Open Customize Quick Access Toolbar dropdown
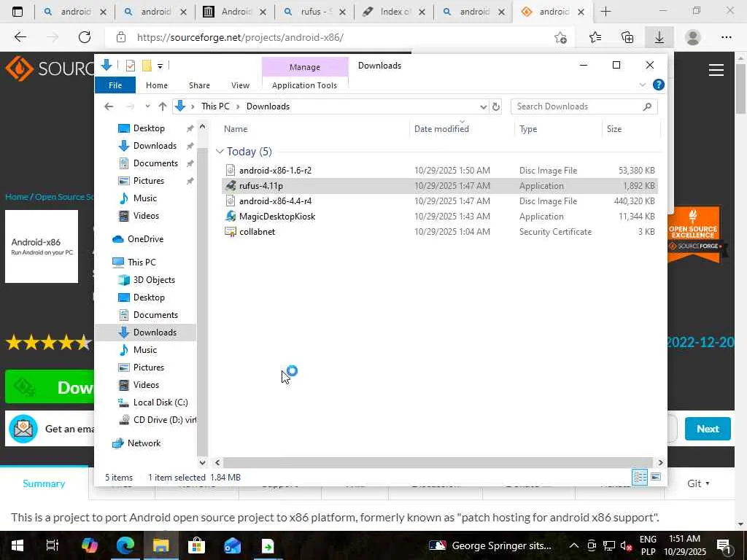The width and height of the screenshot is (747, 560). click(160, 66)
